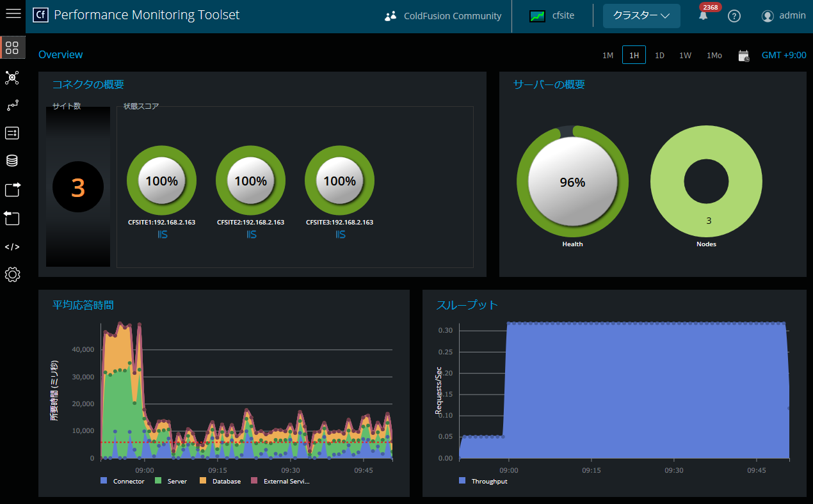Click the IIS icon under CFSITE1
Image resolution: width=813 pixels, height=504 pixels.
(162, 235)
